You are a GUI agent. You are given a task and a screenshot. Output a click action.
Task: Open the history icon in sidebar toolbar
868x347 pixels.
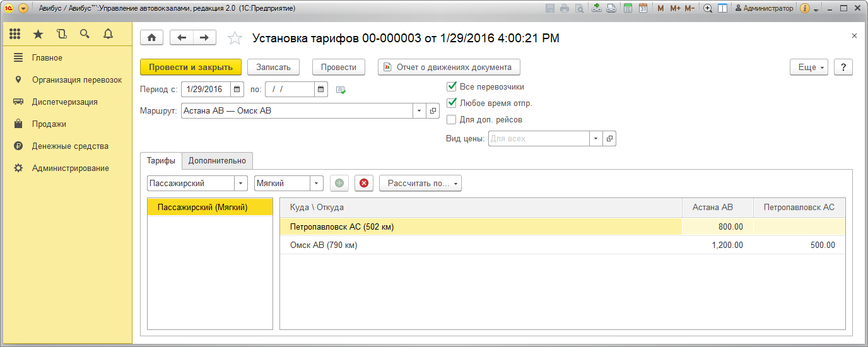tap(61, 34)
